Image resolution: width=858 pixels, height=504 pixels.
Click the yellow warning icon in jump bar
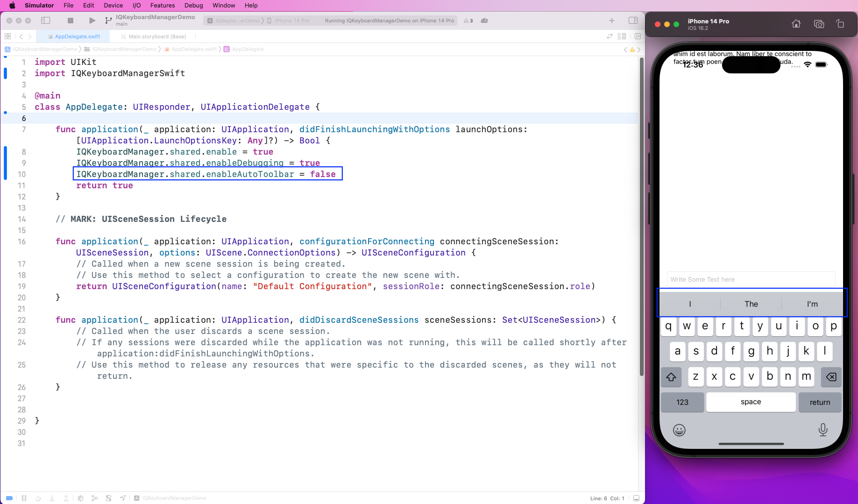[x=632, y=50]
